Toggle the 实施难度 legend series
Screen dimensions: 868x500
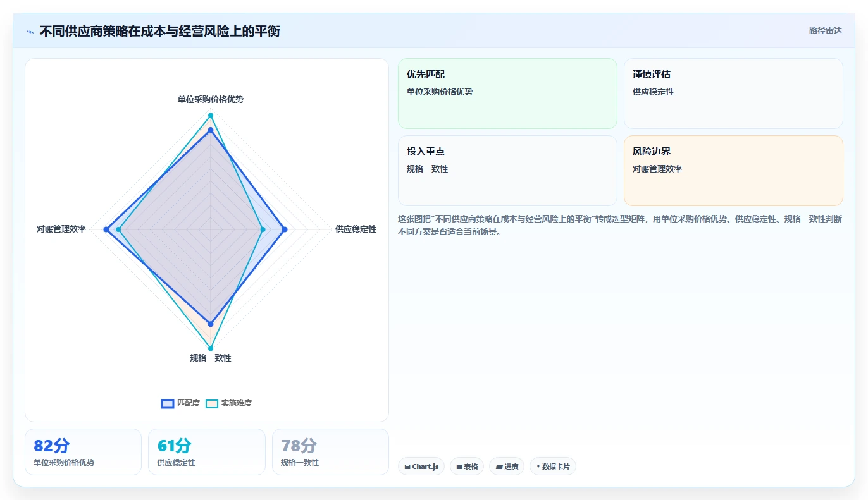[x=228, y=403]
